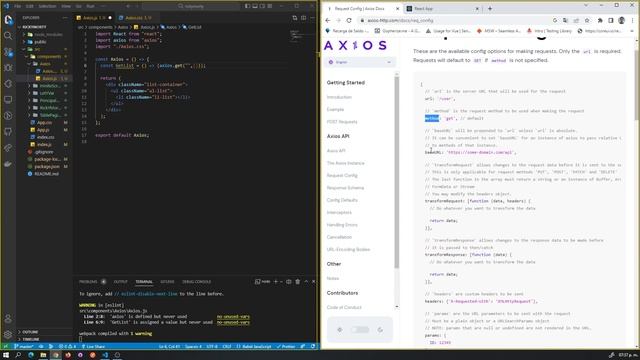Image resolution: width=640 pixels, height=360 pixels.
Task: Switch to React App tab in Chrome
Action: point(442,9)
